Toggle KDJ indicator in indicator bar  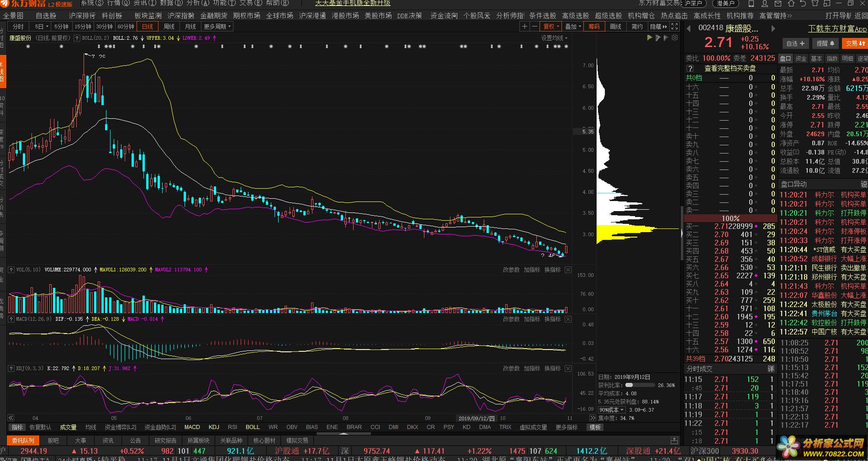tap(214, 427)
